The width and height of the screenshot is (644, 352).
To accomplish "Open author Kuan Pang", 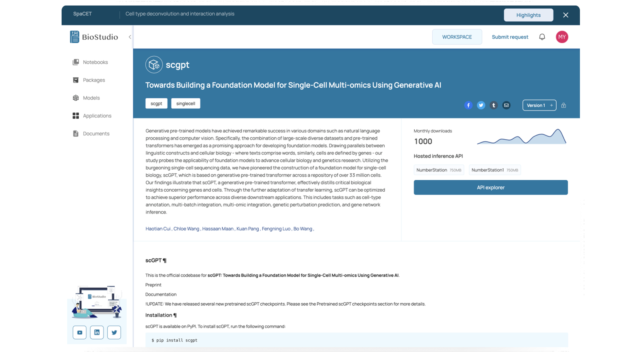I will 248,229.
